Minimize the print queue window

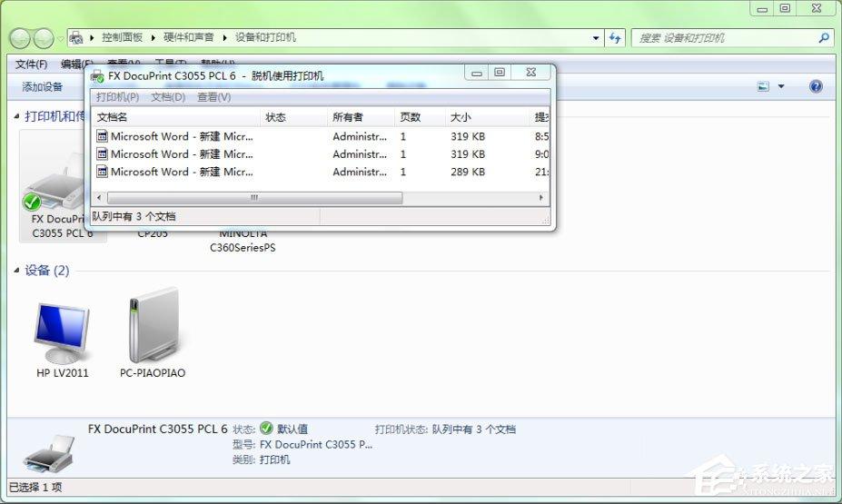click(x=476, y=73)
